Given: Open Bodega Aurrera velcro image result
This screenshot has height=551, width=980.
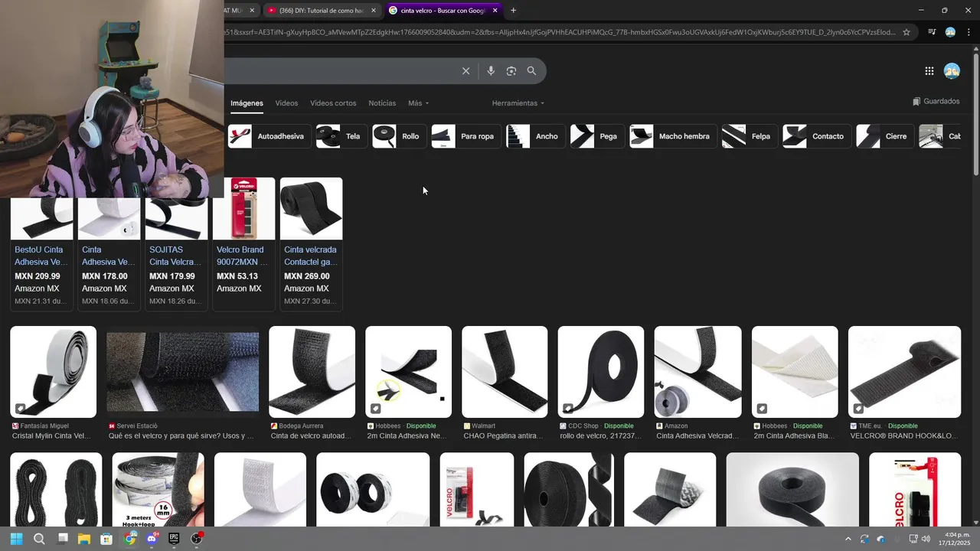Looking at the screenshot, I should pos(312,372).
